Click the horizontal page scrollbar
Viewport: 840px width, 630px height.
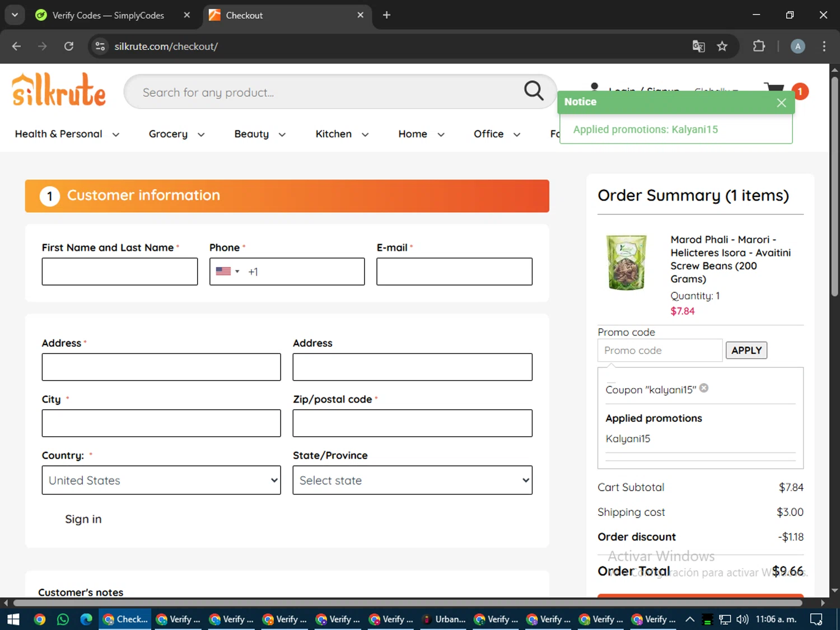407,603
